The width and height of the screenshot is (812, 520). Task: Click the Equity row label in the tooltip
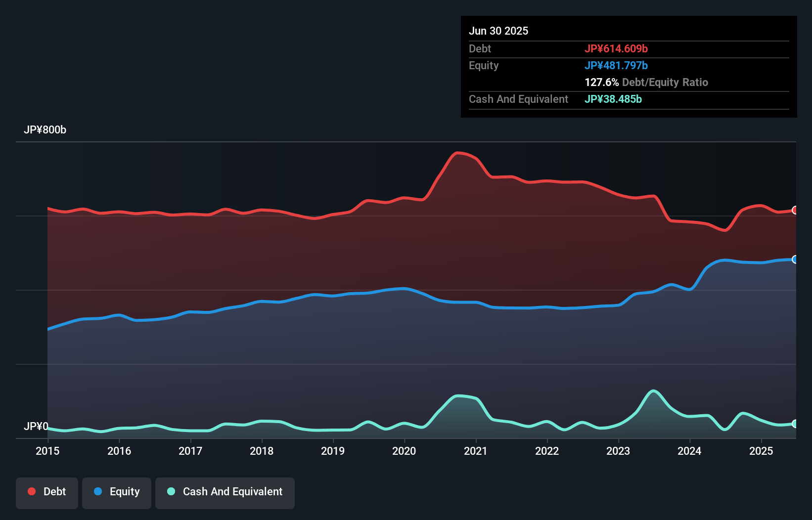[x=483, y=65]
